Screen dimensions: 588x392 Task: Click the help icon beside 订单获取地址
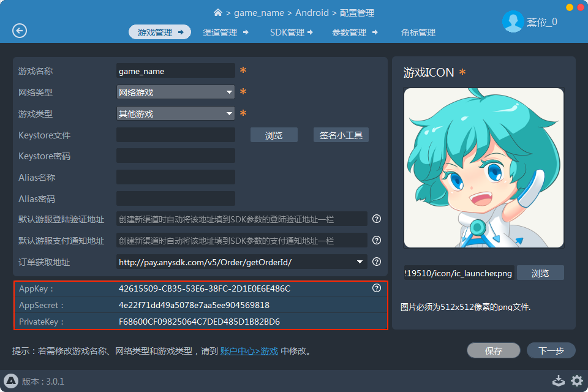(376, 262)
